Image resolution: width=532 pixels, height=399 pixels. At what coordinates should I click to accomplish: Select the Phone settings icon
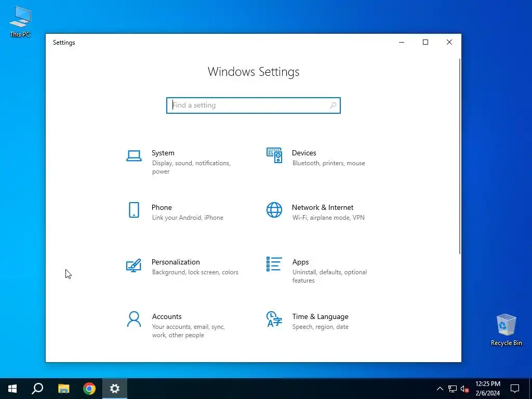click(134, 210)
